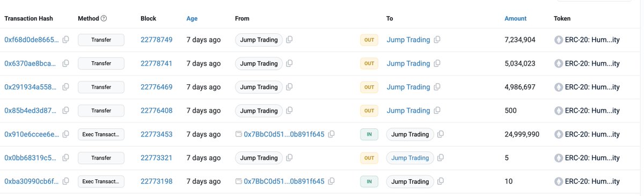Copy hash of transaction 0x910e6ccee6e
Viewport: 644px width, 196px height.
pyautogui.click(x=65, y=134)
